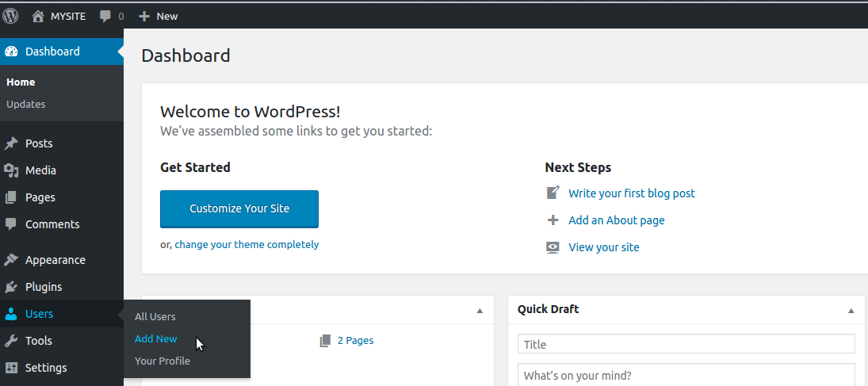Click the Quick Draft widget heading
868x386 pixels.
pos(548,309)
